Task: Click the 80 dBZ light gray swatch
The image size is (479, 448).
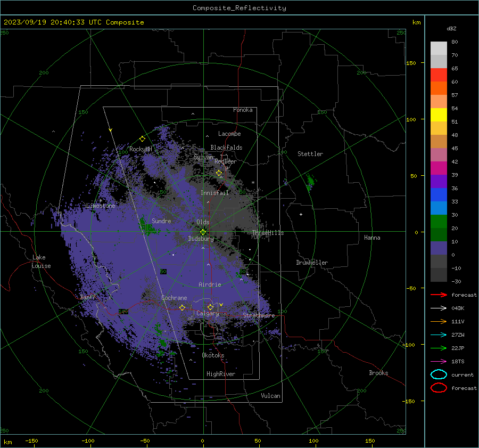Action: [439, 48]
